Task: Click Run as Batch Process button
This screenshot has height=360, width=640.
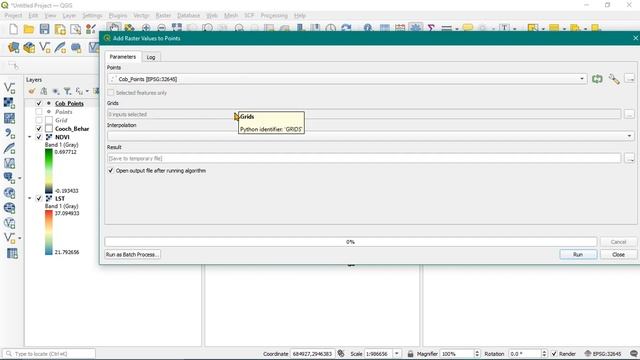Action: (x=132, y=254)
